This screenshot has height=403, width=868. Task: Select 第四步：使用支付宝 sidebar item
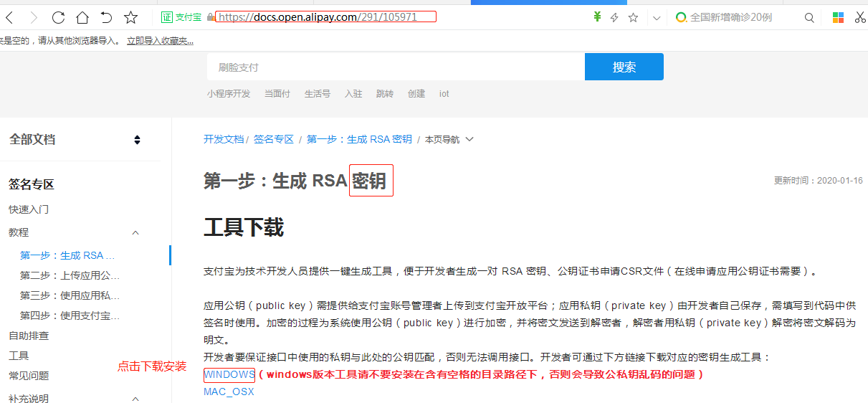click(70, 316)
